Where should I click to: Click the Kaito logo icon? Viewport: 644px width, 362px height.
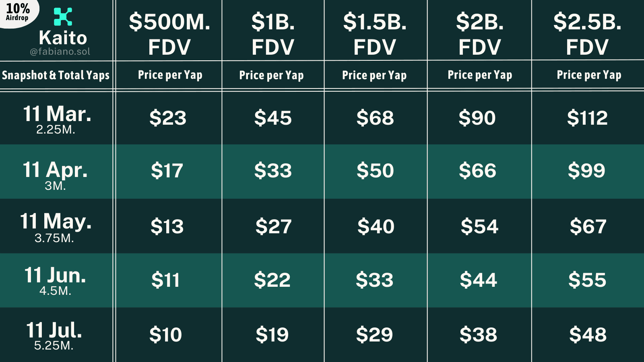(63, 16)
